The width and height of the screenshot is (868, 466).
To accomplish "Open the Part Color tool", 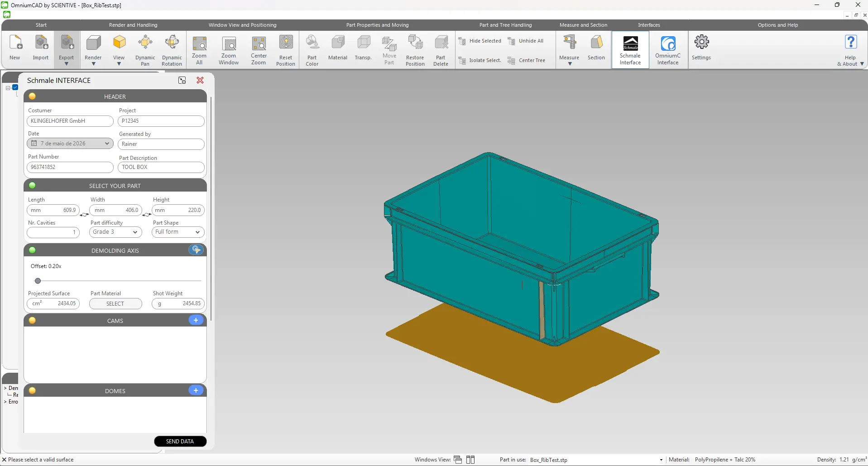I will tap(312, 43).
